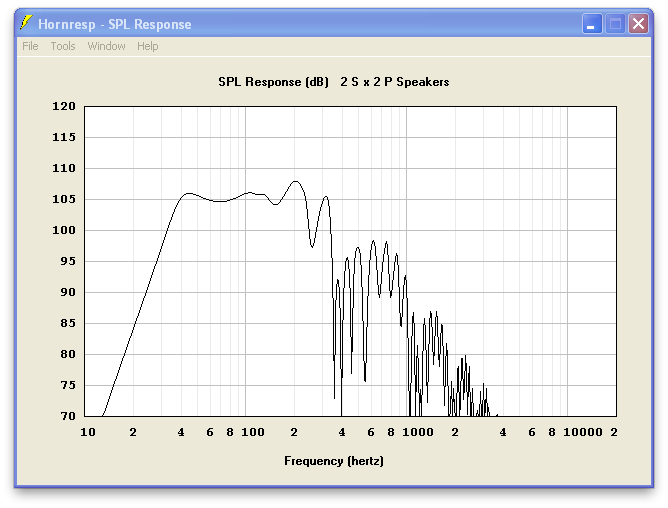Click the 1000 hertz frequency label
The image size is (668, 508).
pos(418,432)
